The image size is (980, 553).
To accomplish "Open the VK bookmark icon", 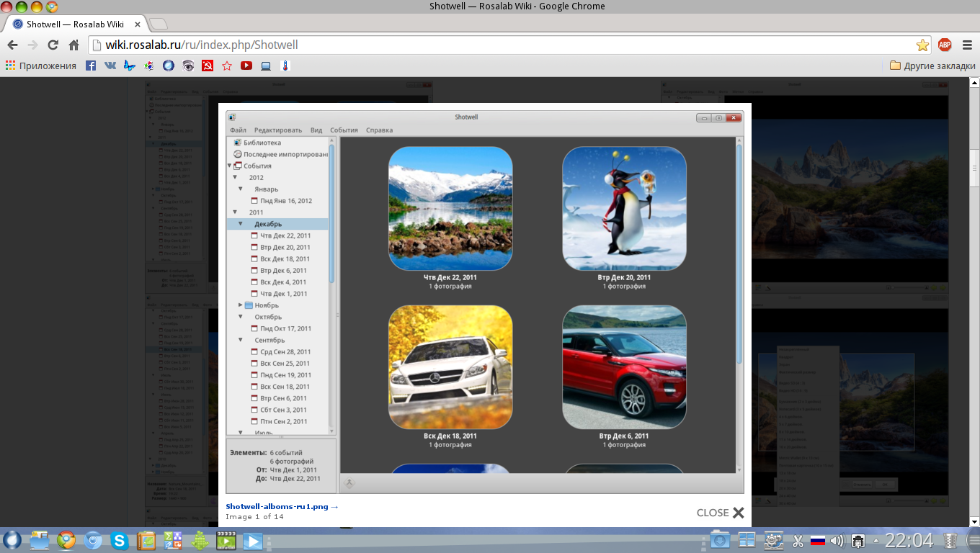I will point(110,66).
